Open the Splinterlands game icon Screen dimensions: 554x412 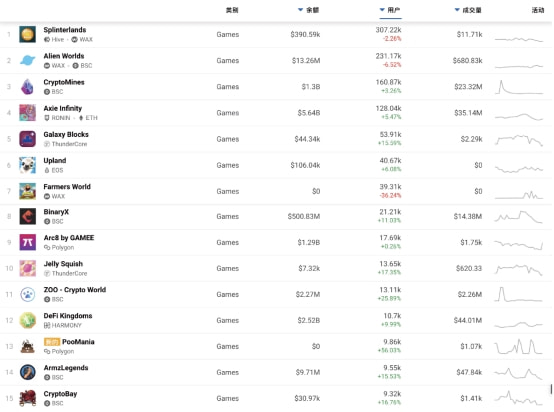click(x=27, y=34)
